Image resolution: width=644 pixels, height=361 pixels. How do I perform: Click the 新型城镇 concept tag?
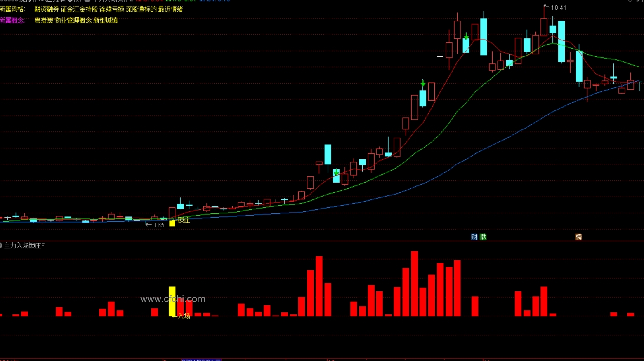coord(106,20)
